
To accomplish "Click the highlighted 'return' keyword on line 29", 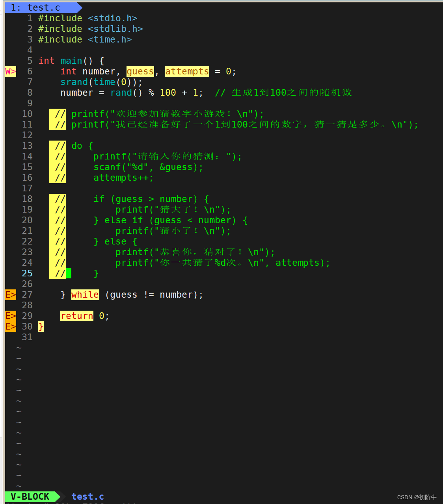I will pyautogui.click(x=76, y=316).
